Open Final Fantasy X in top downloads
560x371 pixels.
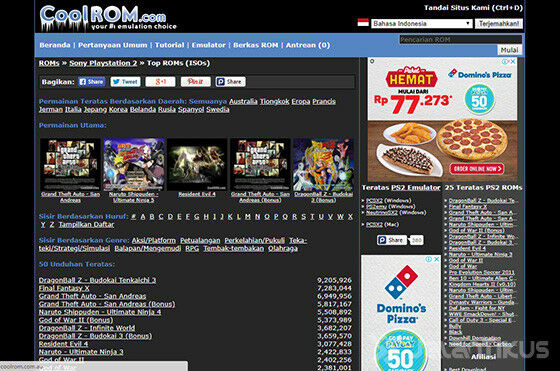click(x=64, y=288)
